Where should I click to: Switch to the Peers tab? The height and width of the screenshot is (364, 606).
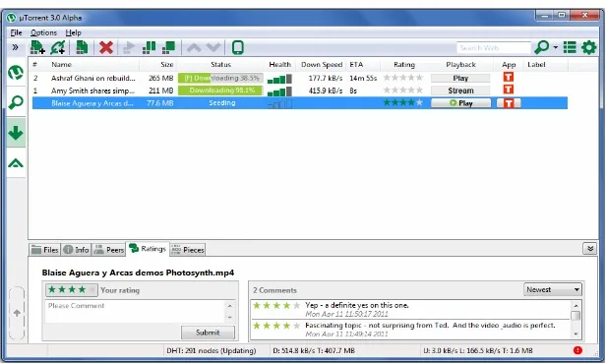coord(109,250)
